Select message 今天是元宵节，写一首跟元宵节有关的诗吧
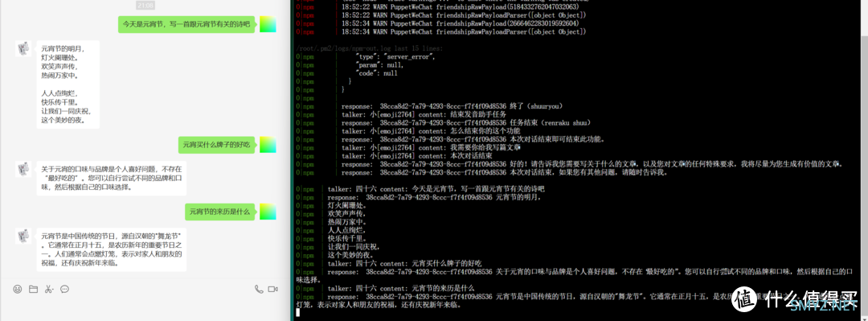This screenshot has width=868, height=321. [x=186, y=24]
